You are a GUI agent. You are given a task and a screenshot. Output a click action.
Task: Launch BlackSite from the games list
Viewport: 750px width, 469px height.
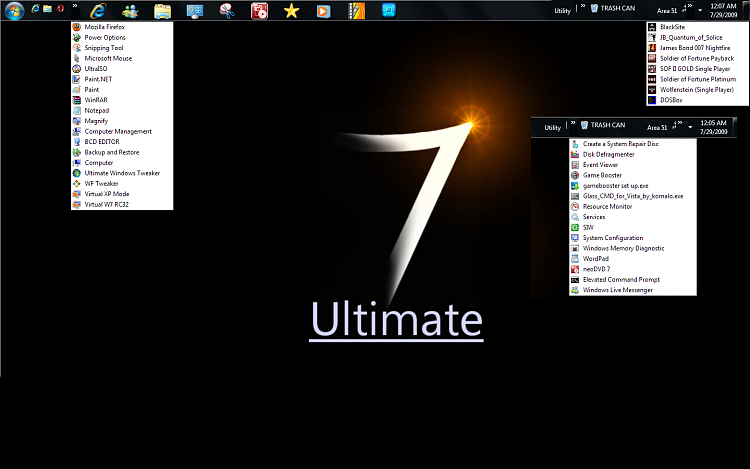697,27
